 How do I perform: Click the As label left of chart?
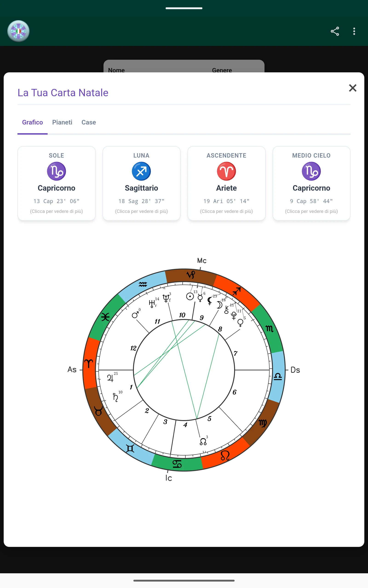pyautogui.click(x=72, y=369)
